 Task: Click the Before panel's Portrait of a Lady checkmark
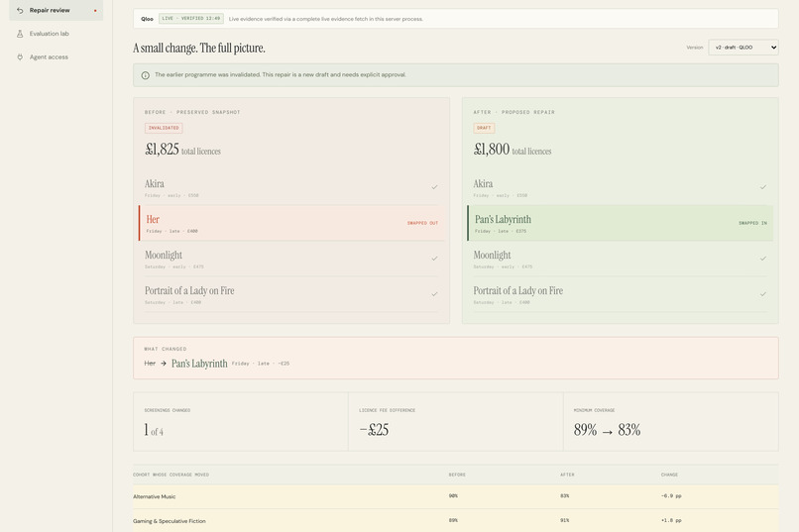point(434,294)
